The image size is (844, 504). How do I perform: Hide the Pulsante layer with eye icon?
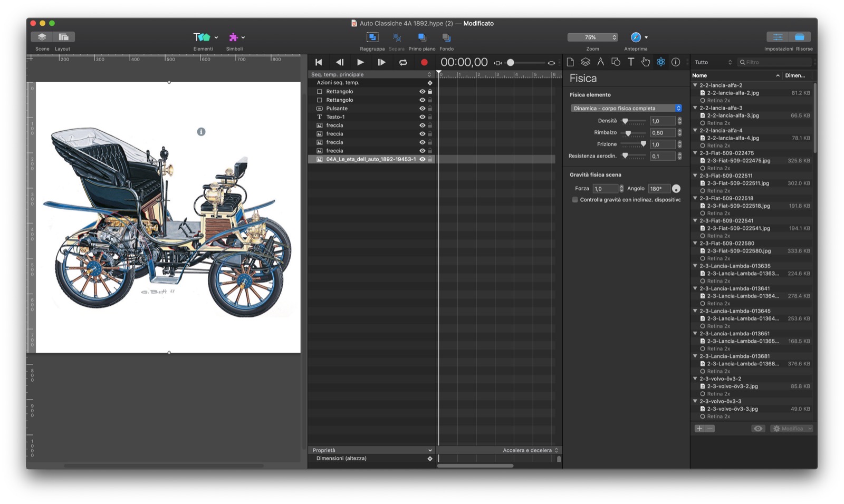[x=422, y=109]
